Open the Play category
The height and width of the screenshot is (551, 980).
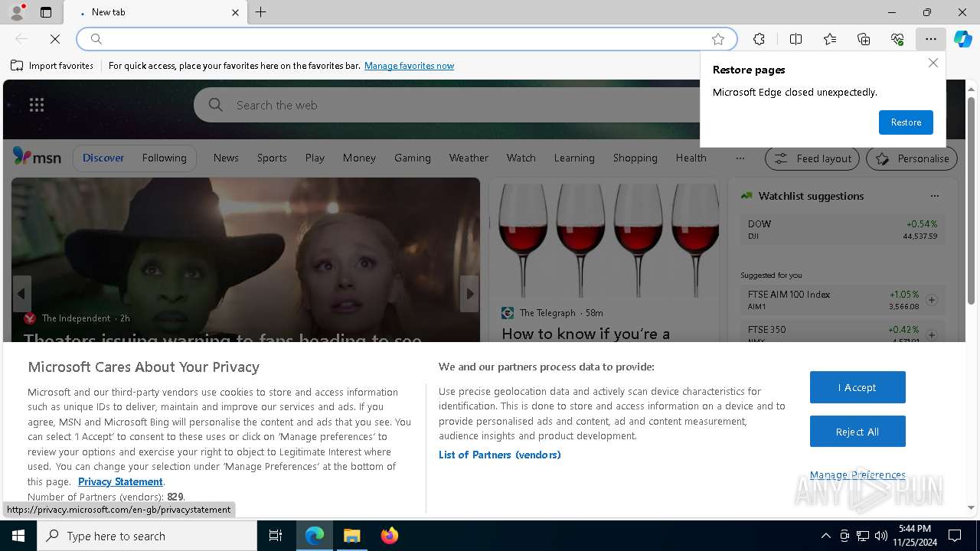pyautogui.click(x=315, y=158)
